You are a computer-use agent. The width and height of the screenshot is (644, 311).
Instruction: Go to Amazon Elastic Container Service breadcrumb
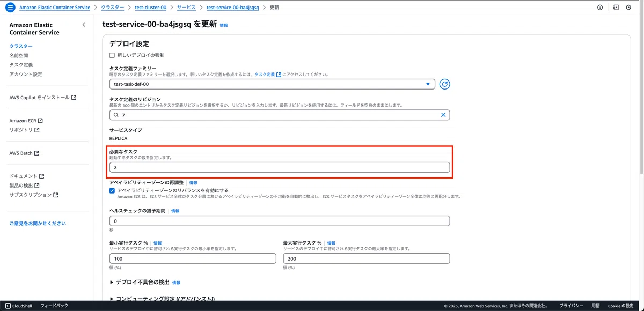pos(55,8)
